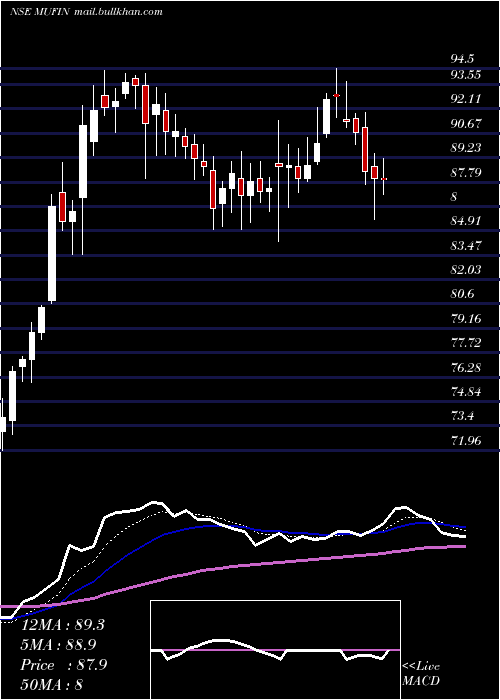Select the 93.55 price axis label
This screenshot has width=500, height=700.
(x=466, y=75)
